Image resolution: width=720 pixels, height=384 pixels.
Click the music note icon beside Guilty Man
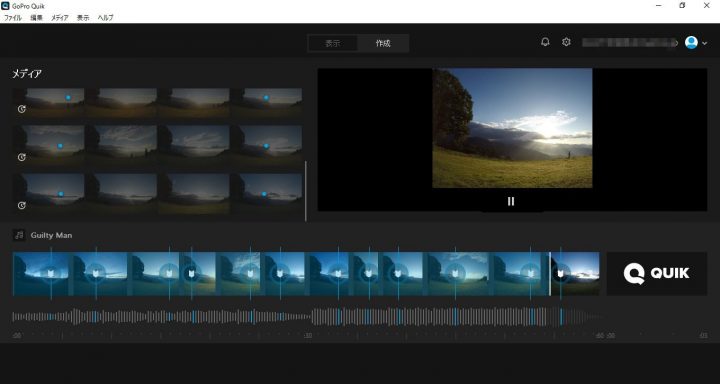click(19, 235)
